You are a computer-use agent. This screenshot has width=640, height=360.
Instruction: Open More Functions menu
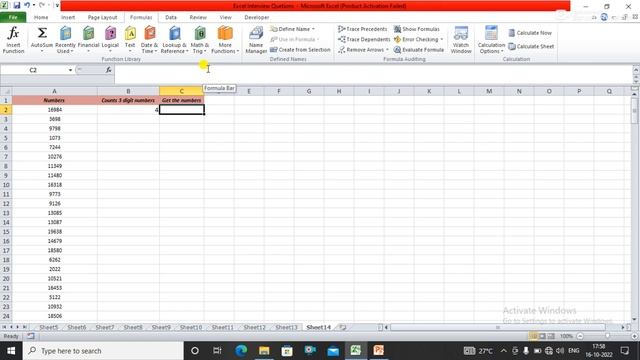pos(225,40)
